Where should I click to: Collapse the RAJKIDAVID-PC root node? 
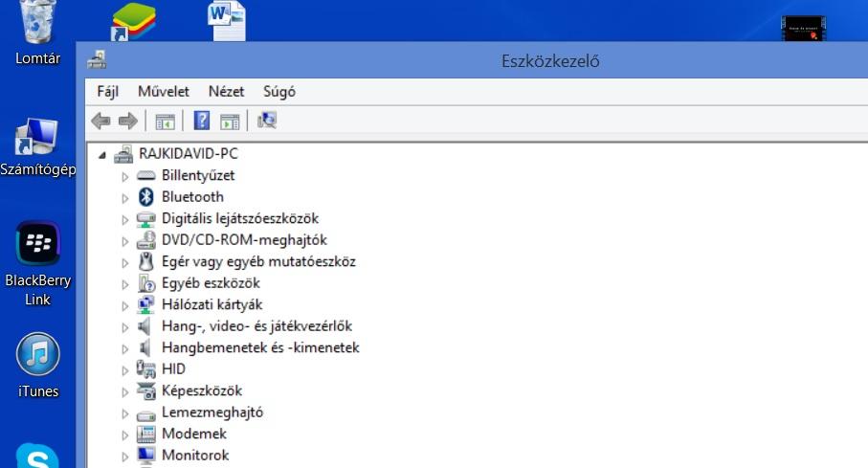(102, 156)
